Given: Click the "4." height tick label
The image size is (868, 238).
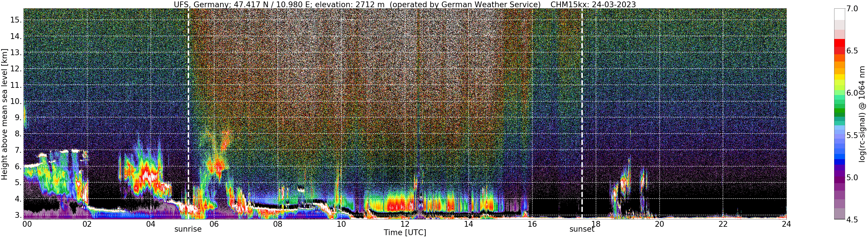Looking at the screenshot, I should pos(18,199).
